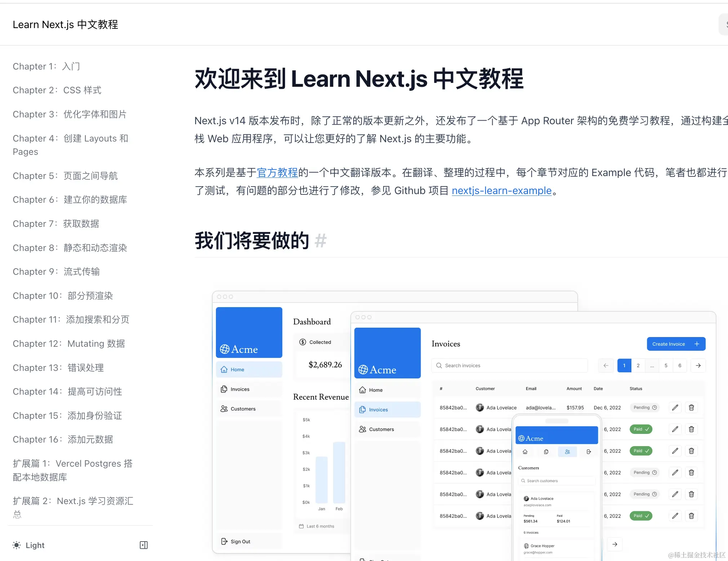728x561 pixels.
Task: Collapse sidebar using panel icon
Action: (143, 545)
